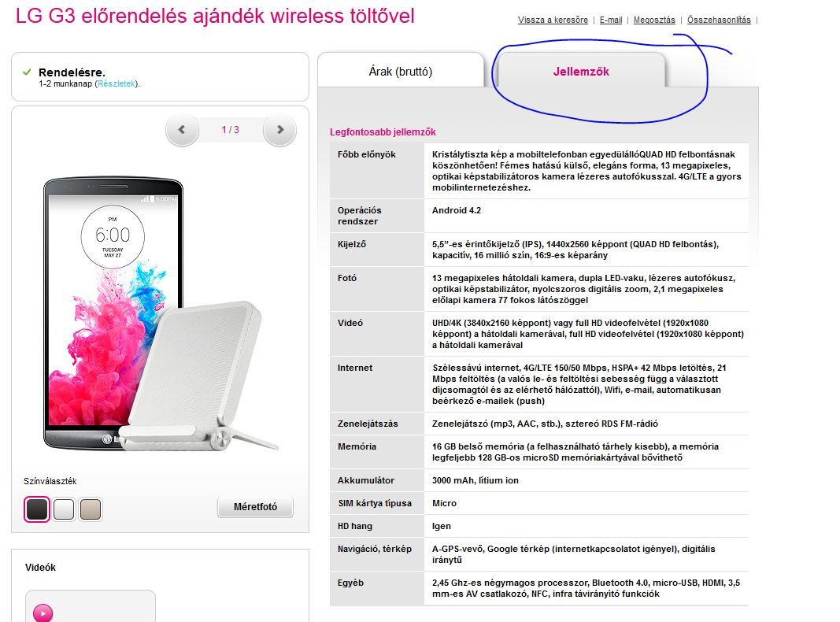Click the Legfontosabb jellemzők heading
Screen dimensions: 840x622
click(383, 131)
